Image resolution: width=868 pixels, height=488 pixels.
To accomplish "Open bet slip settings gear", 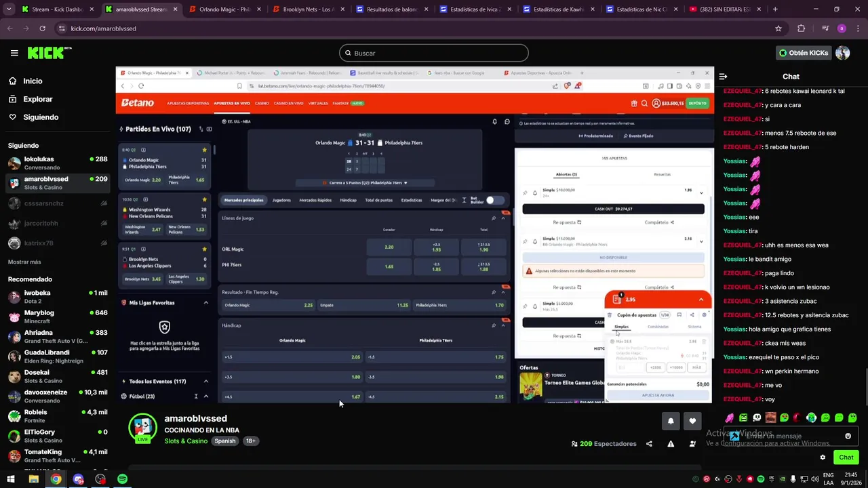I will 704,314.
